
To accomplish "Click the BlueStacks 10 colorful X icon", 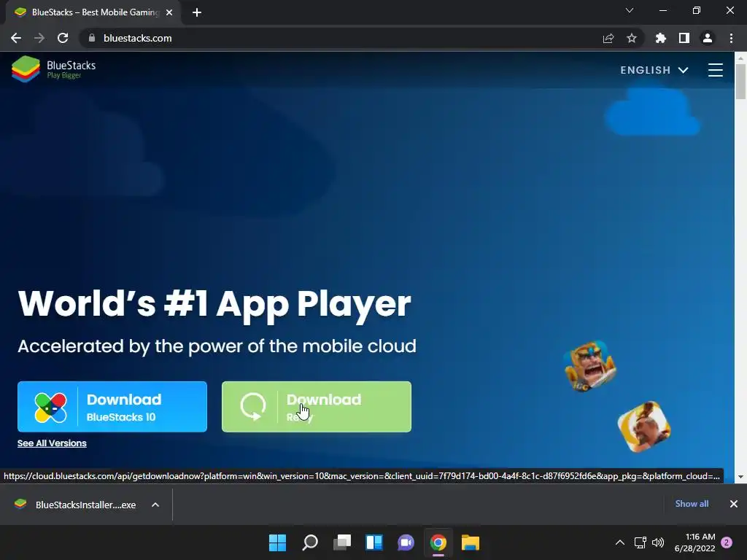I will (x=50, y=408).
